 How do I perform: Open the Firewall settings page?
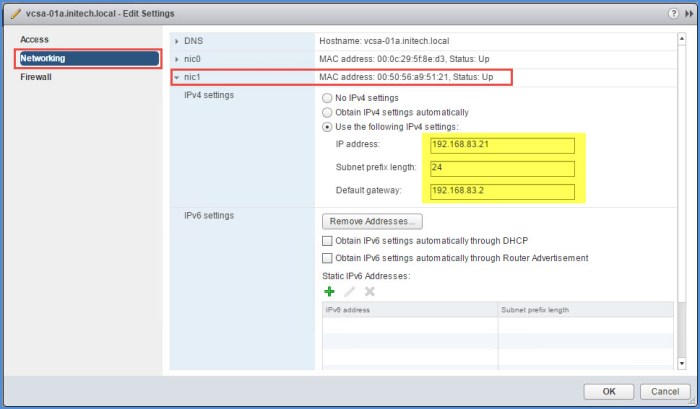coord(36,77)
